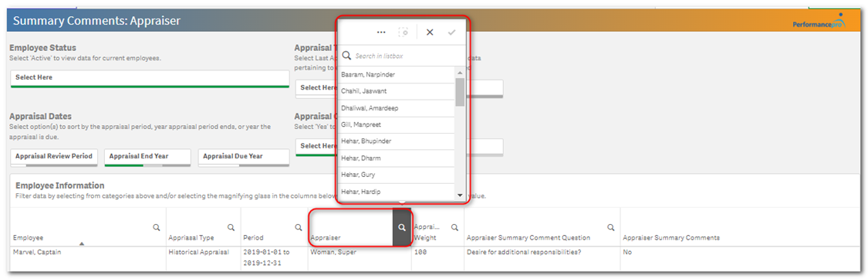Viewport: 868px width, 279px height.
Task: Select Hehar, Bhupinder in the listbox
Action: pos(396,141)
